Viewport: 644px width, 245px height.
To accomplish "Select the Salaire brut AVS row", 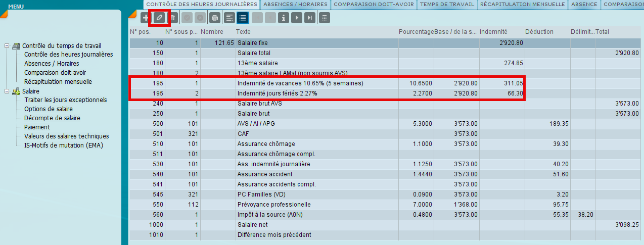I will point(385,104).
